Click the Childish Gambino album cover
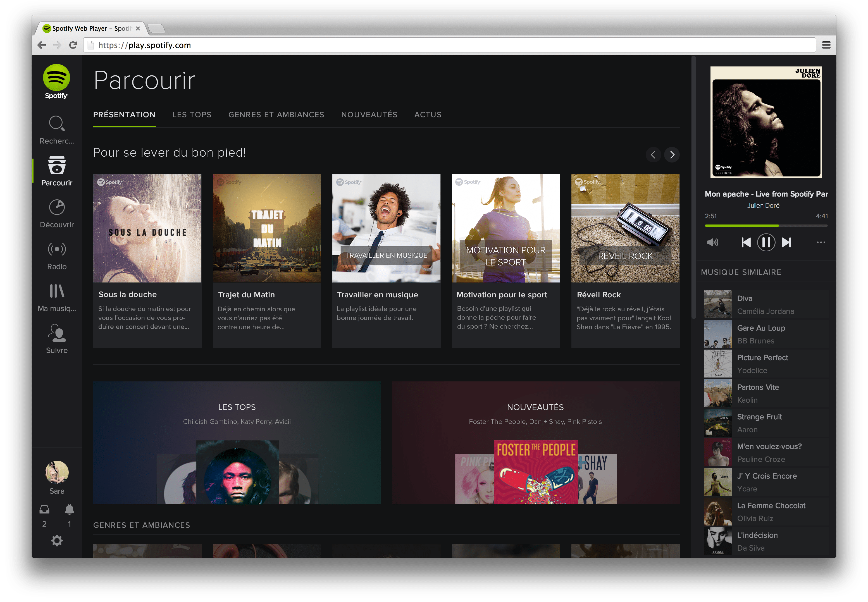Image resolution: width=868 pixels, height=602 pixels. pos(237,472)
